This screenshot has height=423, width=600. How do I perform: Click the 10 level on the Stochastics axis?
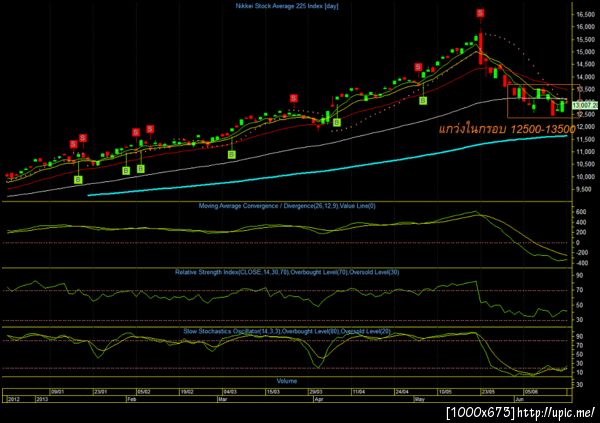pyautogui.click(x=579, y=372)
